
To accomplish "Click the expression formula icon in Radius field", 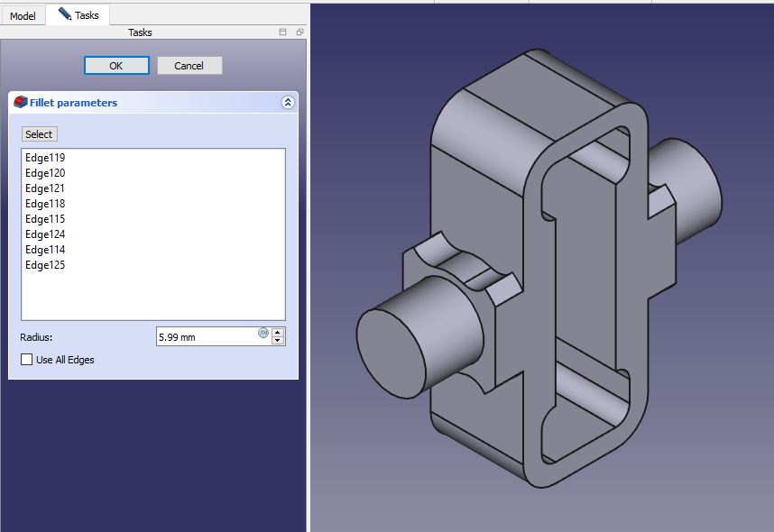I will click(x=263, y=333).
